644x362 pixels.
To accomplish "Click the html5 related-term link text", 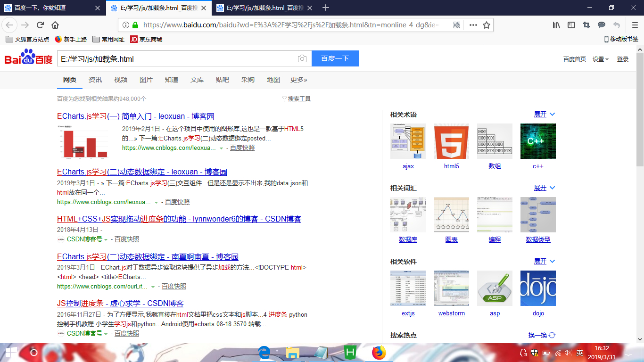I will pyautogui.click(x=451, y=166).
